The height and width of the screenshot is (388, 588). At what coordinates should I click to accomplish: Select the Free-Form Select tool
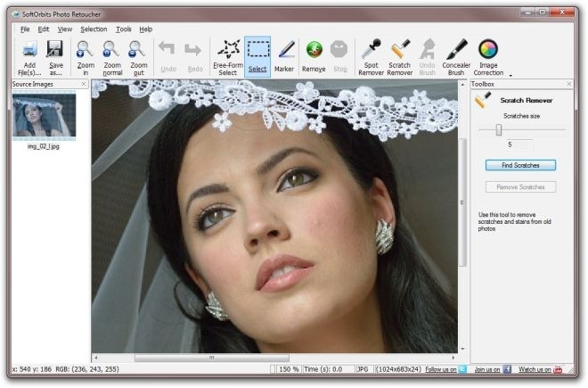click(228, 50)
